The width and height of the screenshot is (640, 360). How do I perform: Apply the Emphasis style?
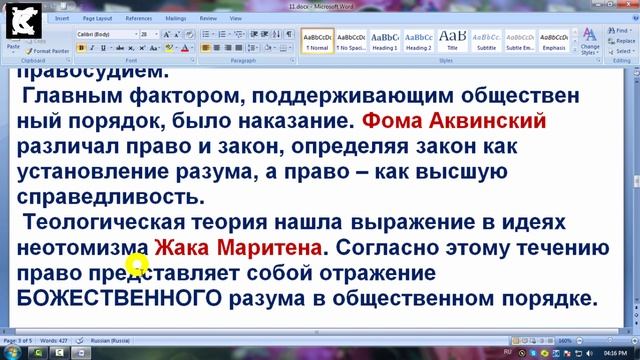coord(554,41)
